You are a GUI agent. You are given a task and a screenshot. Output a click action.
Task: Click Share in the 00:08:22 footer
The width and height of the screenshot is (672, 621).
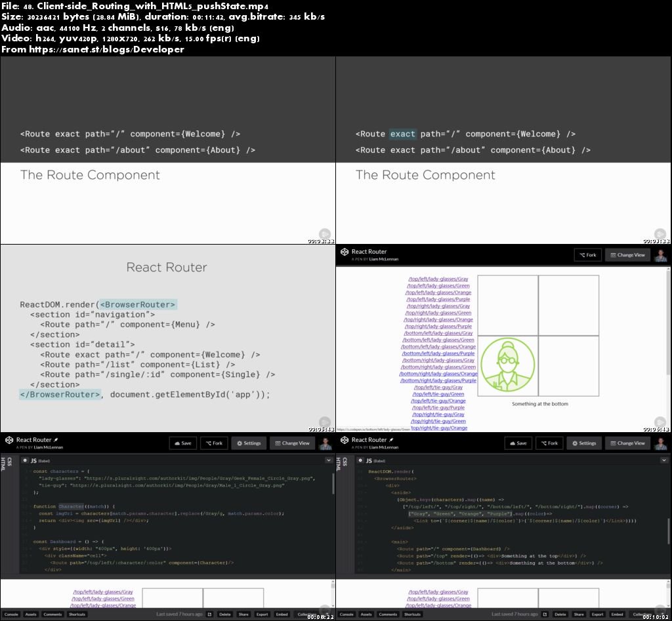(243, 614)
